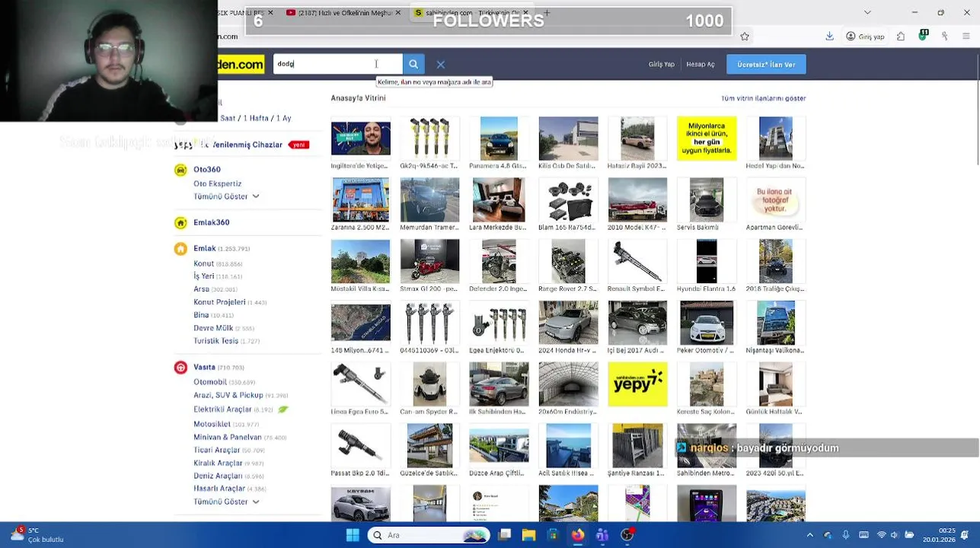Screen dimensions: 980x548
Task: Open Microsoft Teams from the taskbar
Action: click(602, 535)
